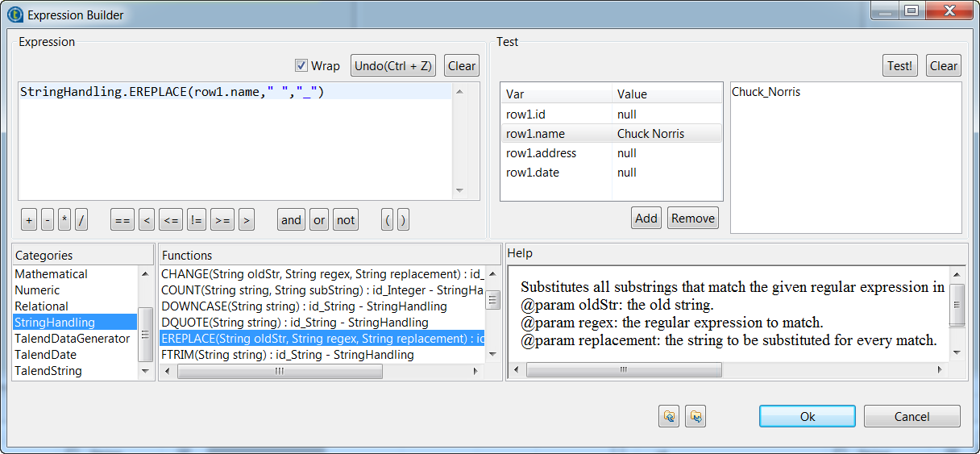
Task: Insert the greater-than operator
Action: [x=247, y=219]
